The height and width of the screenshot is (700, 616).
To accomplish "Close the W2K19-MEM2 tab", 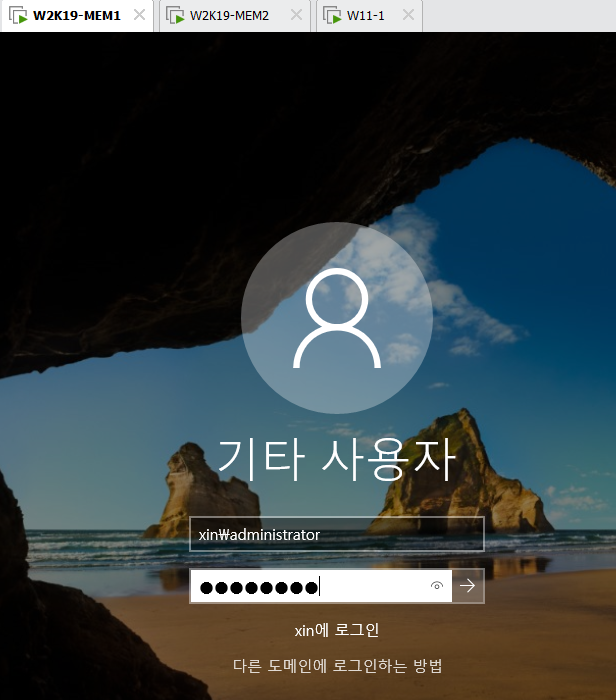I will (296, 15).
